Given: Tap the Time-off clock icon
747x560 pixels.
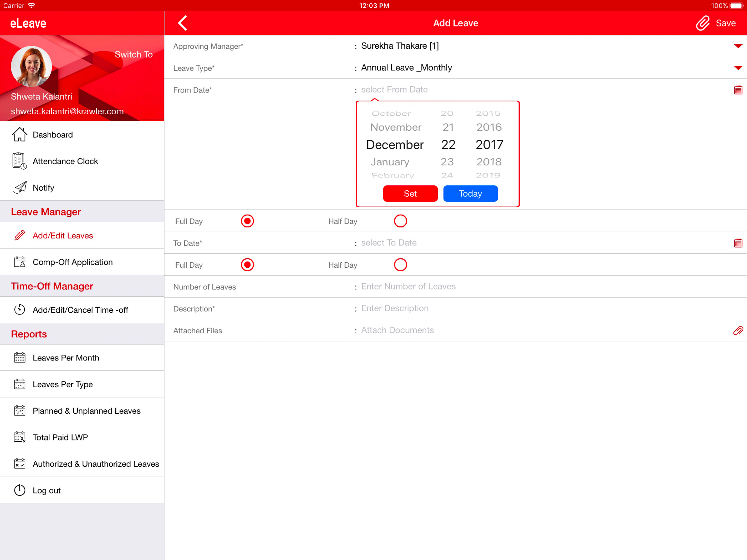Looking at the screenshot, I should pyautogui.click(x=20, y=310).
